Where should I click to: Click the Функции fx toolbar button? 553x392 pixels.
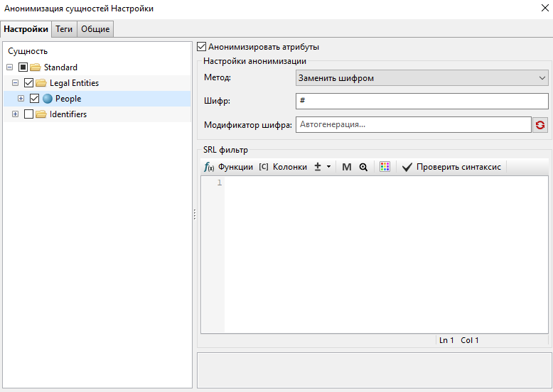point(228,167)
